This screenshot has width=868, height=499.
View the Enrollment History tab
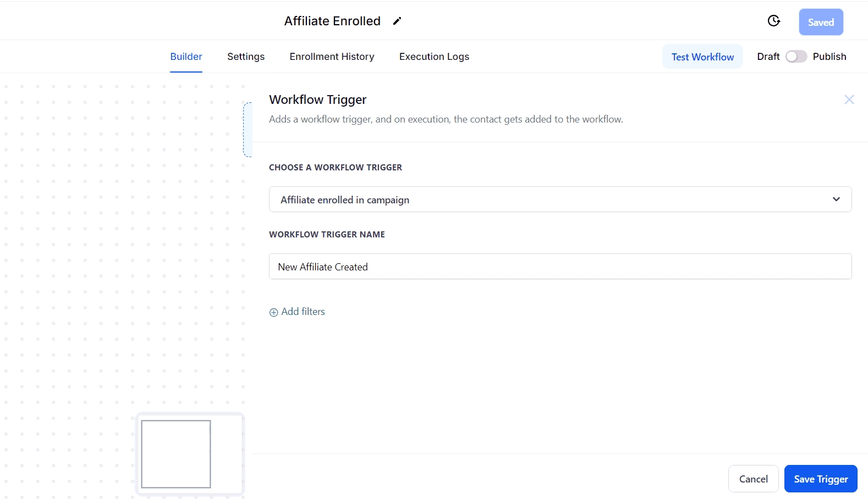pyautogui.click(x=332, y=57)
